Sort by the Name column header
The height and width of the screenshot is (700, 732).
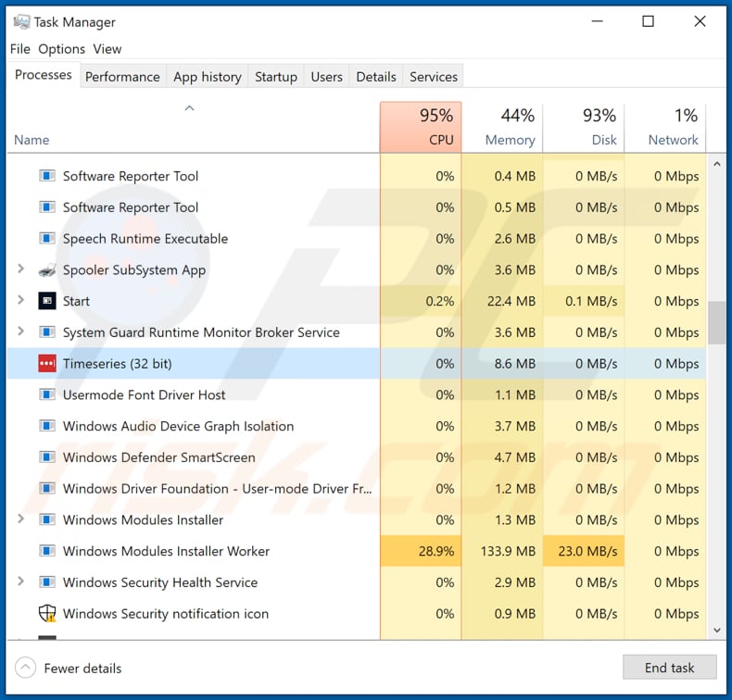[32, 140]
